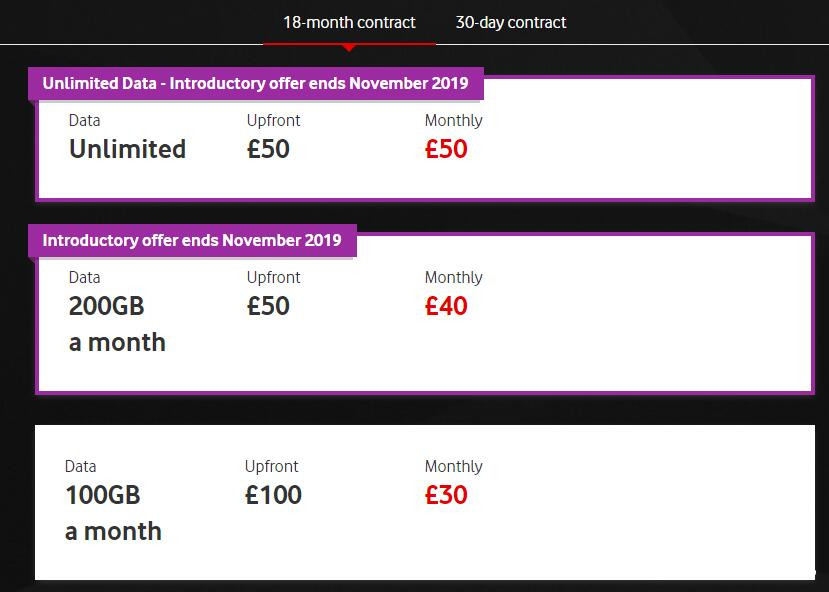Switch to the 30-day contract tab
Image resolution: width=829 pixels, height=592 pixels.
tap(511, 22)
